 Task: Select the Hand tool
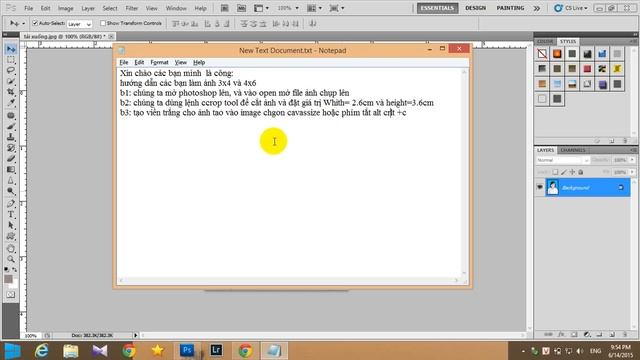coord(11,249)
